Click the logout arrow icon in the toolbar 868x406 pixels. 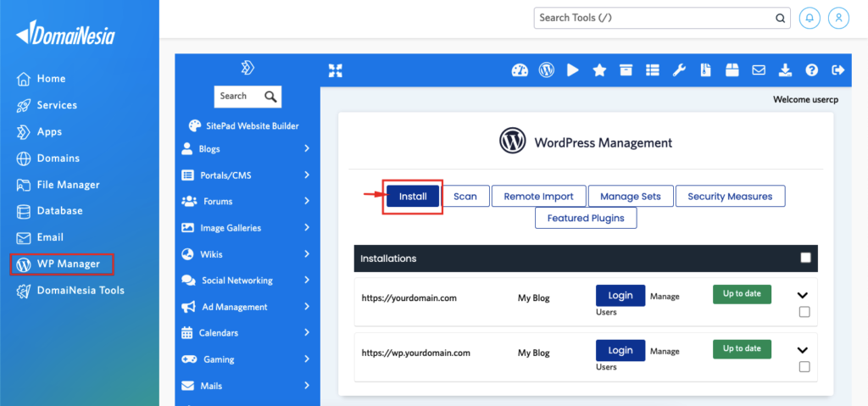pyautogui.click(x=838, y=70)
